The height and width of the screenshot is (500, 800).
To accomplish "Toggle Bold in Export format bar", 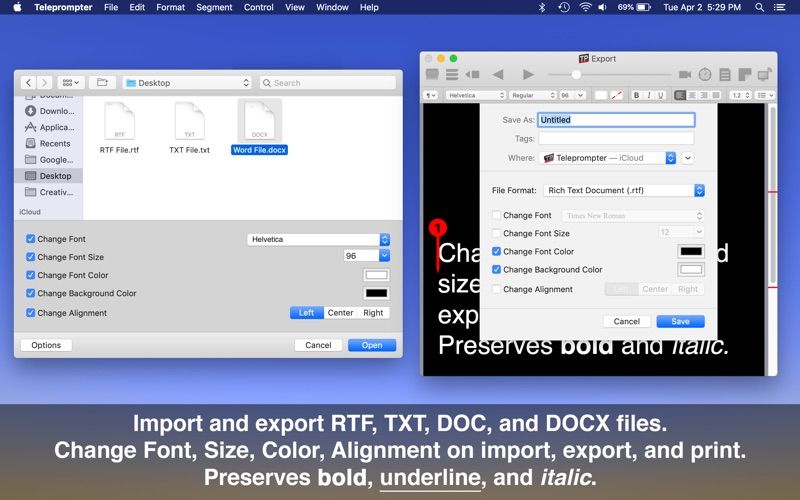I will (x=636, y=95).
